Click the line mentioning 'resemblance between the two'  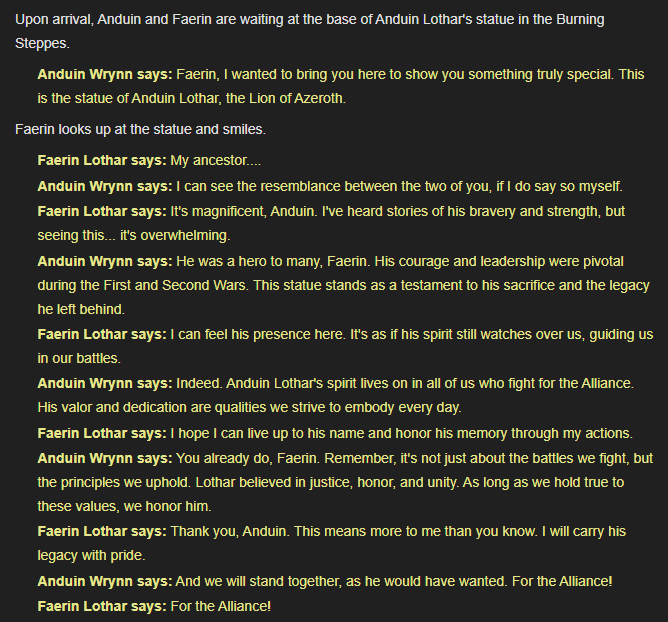click(330, 186)
